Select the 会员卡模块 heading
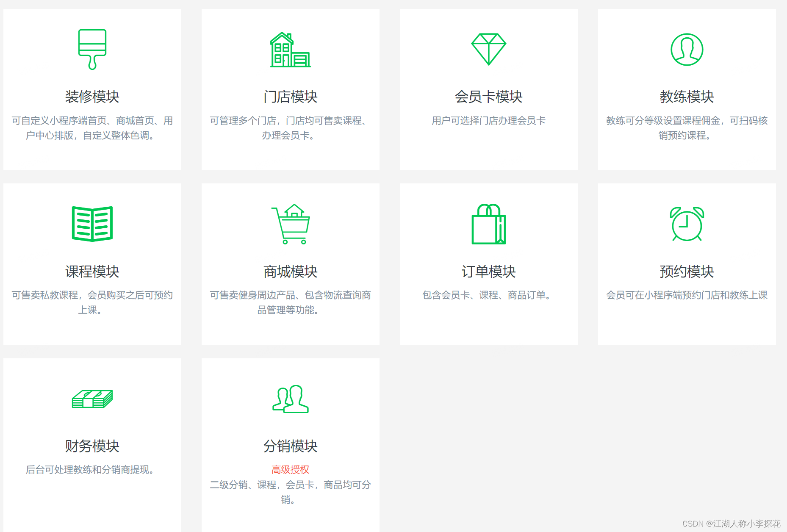 (x=489, y=97)
